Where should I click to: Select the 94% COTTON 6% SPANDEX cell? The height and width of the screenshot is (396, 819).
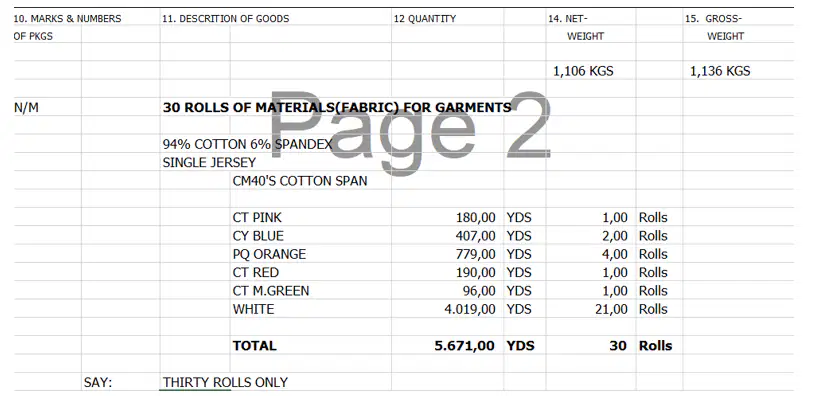[247, 144]
